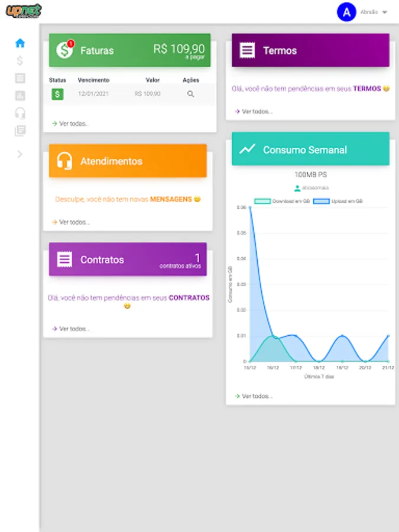Click the user icon below 100MB PS
Screen dimensions: 399x532
pos(297,187)
